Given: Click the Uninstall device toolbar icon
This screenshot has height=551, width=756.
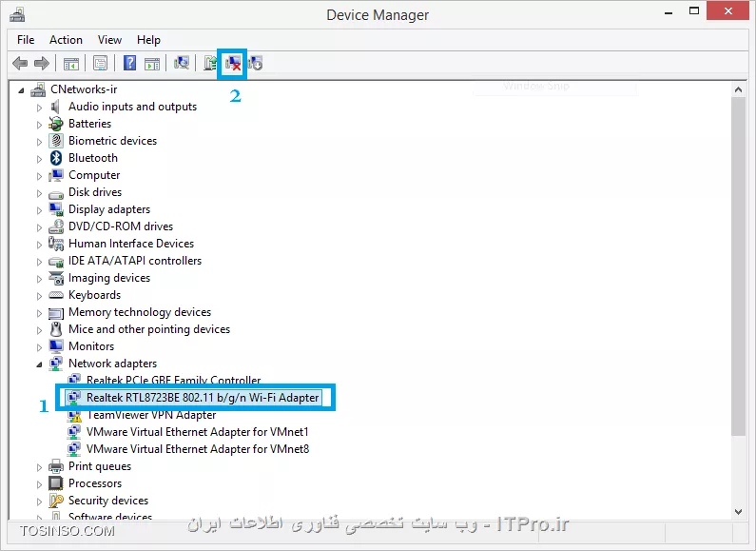Looking at the screenshot, I should 233,63.
